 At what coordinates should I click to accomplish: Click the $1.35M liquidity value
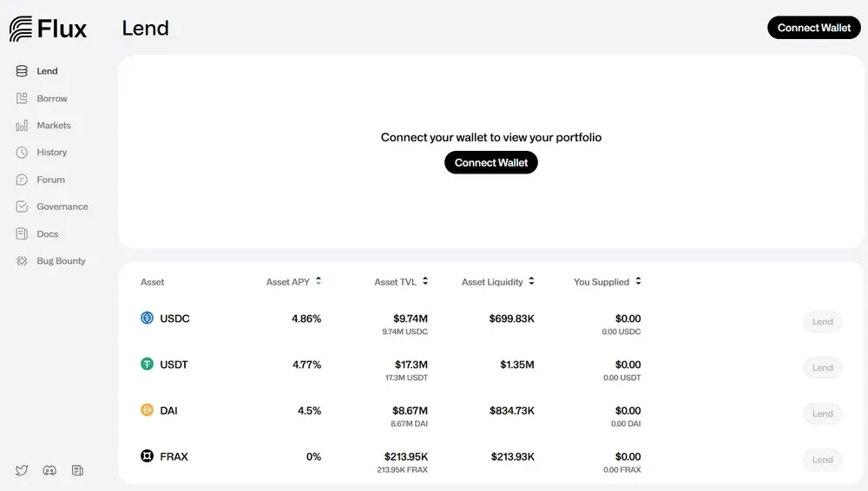pos(517,364)
